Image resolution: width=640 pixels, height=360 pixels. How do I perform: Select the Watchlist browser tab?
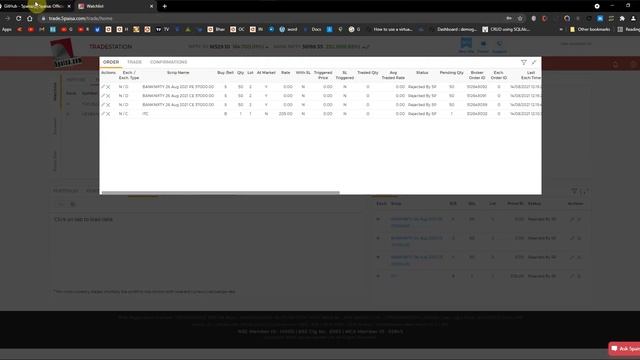(116, 6)
